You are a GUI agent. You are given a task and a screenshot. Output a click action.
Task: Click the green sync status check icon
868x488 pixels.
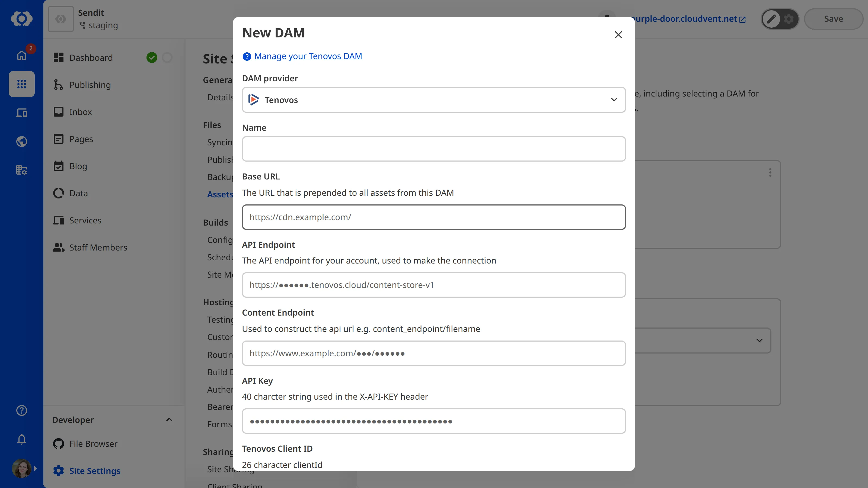pyautogui.click(x=152, y=57)
